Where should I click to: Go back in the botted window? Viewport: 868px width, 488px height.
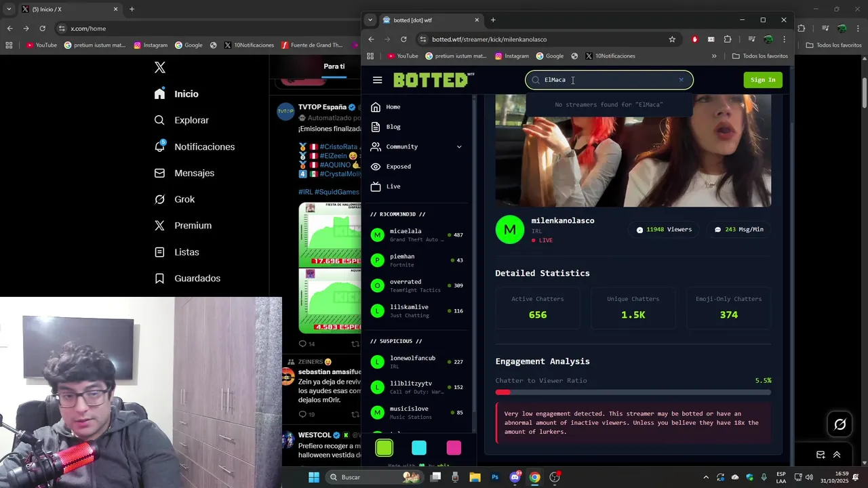371,39
